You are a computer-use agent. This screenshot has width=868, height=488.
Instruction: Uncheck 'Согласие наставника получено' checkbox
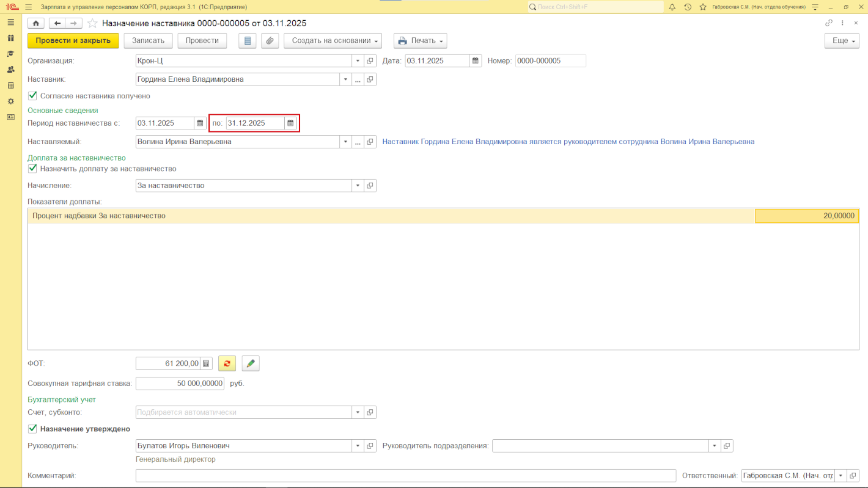(33, 96)
